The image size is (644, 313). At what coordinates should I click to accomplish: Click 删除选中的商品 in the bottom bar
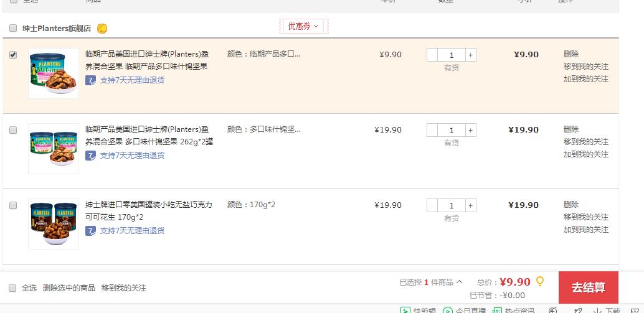point(69,288)
